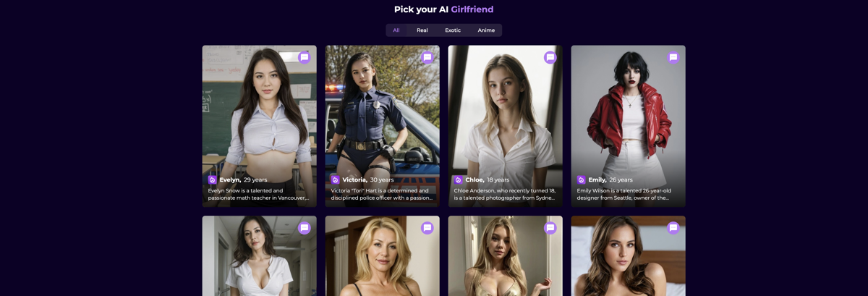This screenshot has width=868, height=296.
Task: Open chat icon on Victoria's card
Action: pos(427,57)
